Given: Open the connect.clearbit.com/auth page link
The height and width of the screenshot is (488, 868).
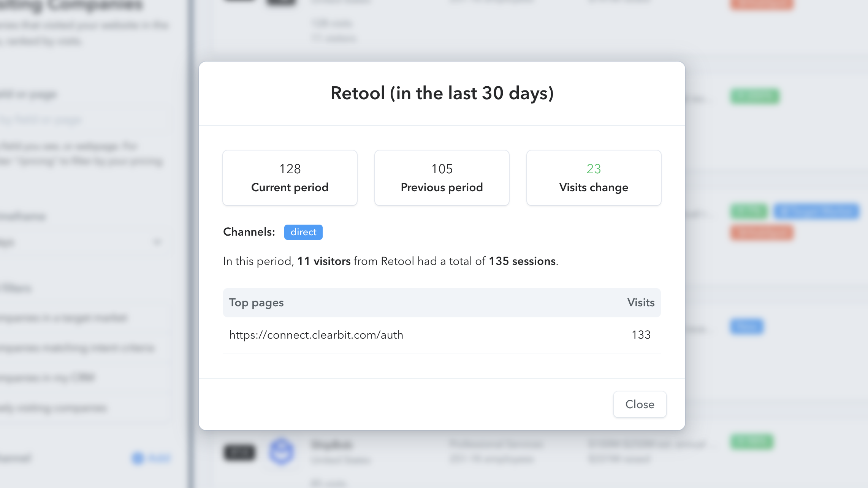Looking at the screenshot, I should coord(316,335).
